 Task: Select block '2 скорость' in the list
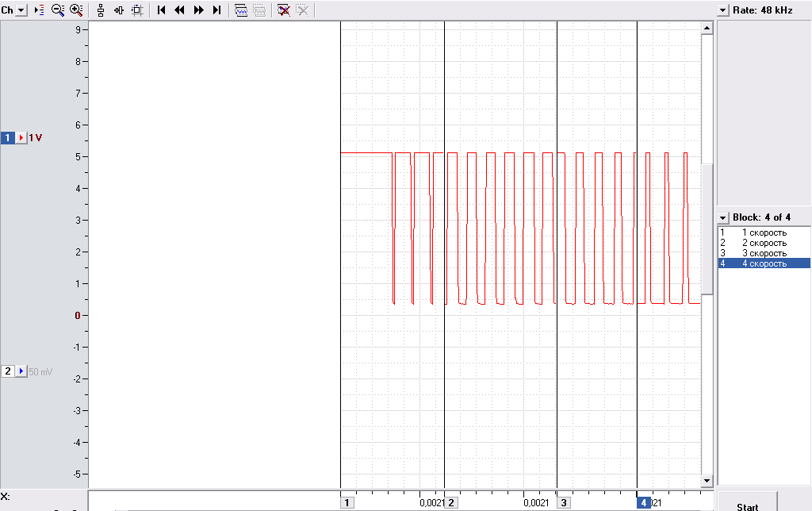coord(764,243)
